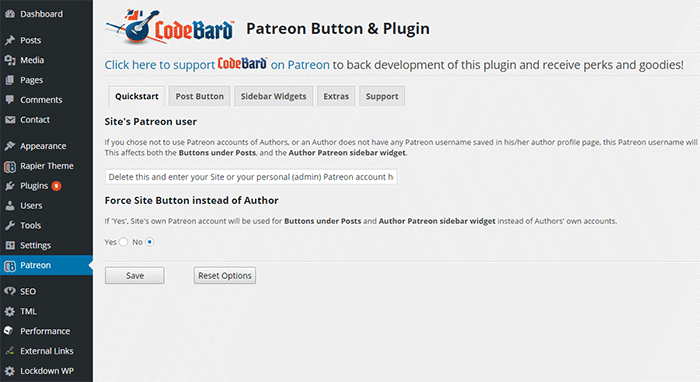Open the Lockdown WP gear icon
The width and height of the screenshot is (700, 382).
[10, 371]
